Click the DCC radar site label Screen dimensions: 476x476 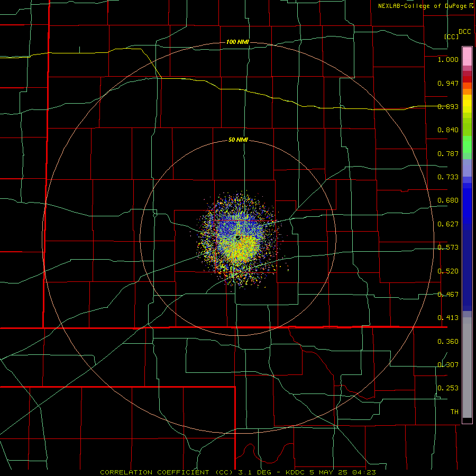[x=465, y=32]
